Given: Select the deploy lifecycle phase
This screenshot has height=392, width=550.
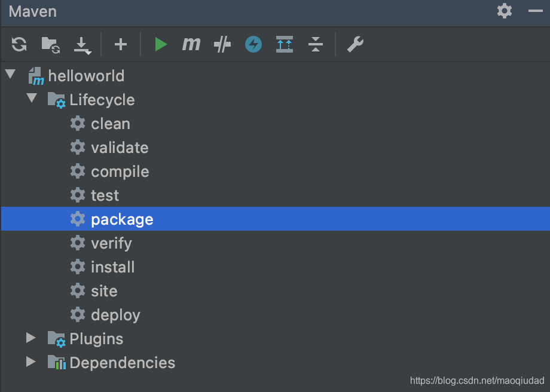Looking at the screenshot, I should 115,315.
